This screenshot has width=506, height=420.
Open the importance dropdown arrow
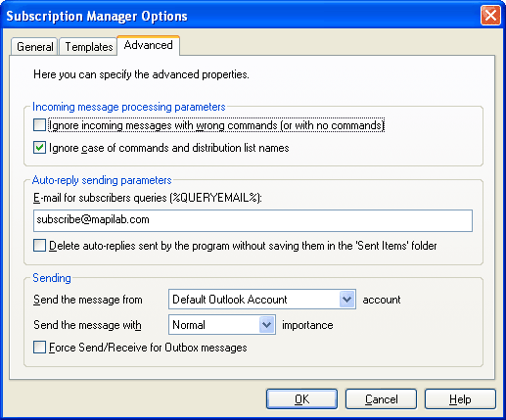click(267, 325)
